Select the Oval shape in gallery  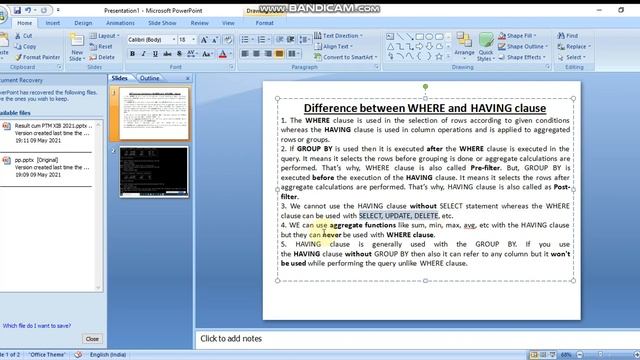point(429,37)
